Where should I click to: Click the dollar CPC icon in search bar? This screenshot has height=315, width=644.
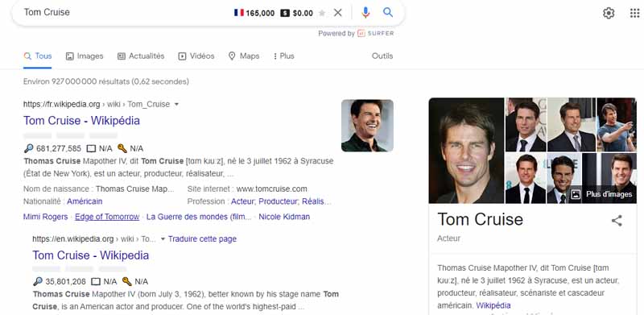click(285, 13)
